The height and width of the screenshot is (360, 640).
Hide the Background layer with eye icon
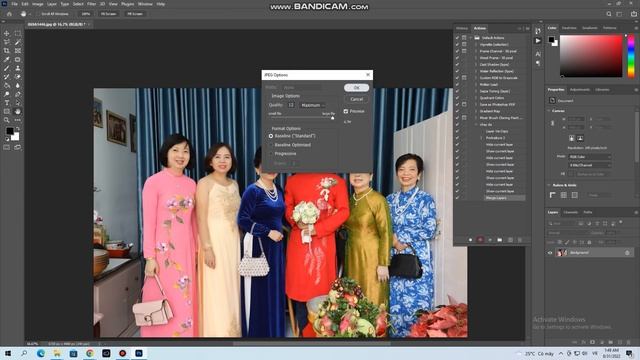(x=550, y=253)
